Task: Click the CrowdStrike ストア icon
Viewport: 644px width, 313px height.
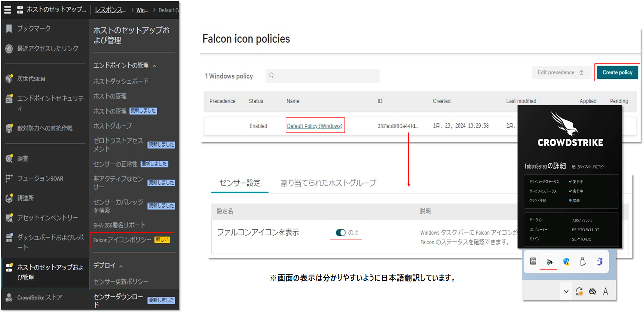Action: [9, 297]
